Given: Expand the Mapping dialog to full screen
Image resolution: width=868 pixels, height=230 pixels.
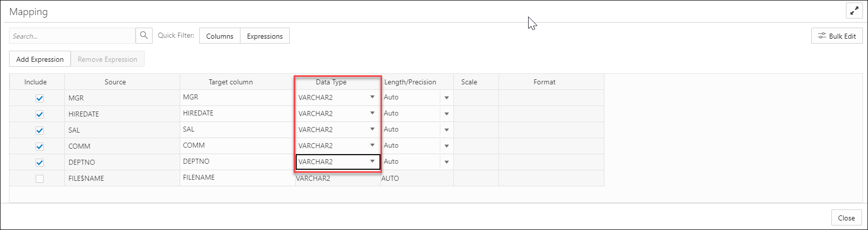Looking at the screenshot, I should tap(854, 11).
